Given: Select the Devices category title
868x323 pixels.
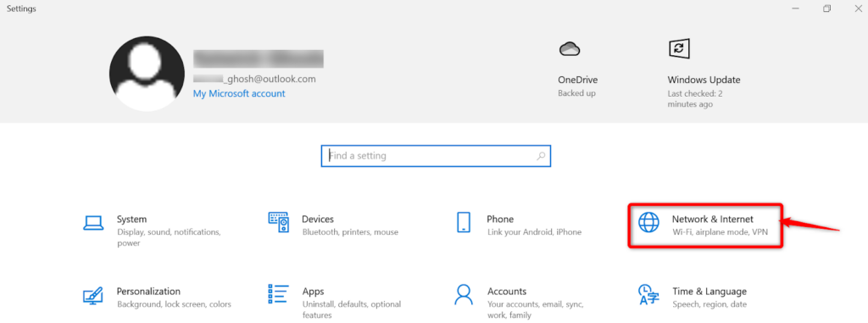Looking at the screenshot, I should point(318,219).
